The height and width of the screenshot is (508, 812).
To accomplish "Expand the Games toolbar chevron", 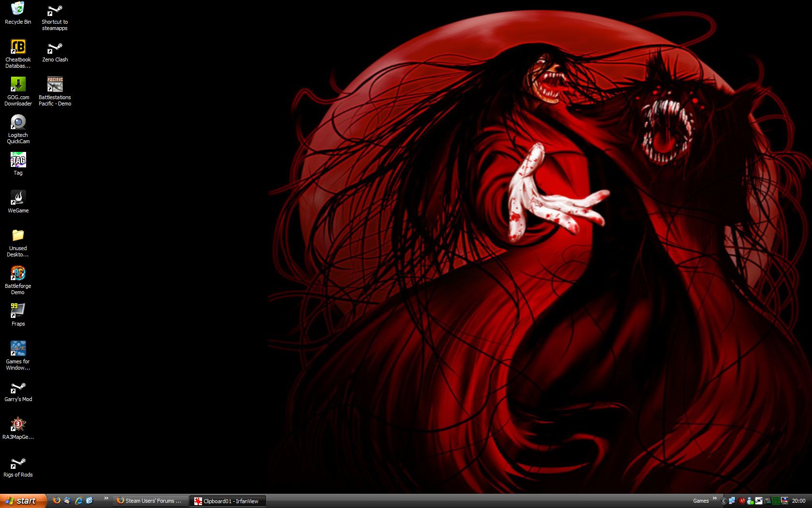I will (x=714, y=499).
